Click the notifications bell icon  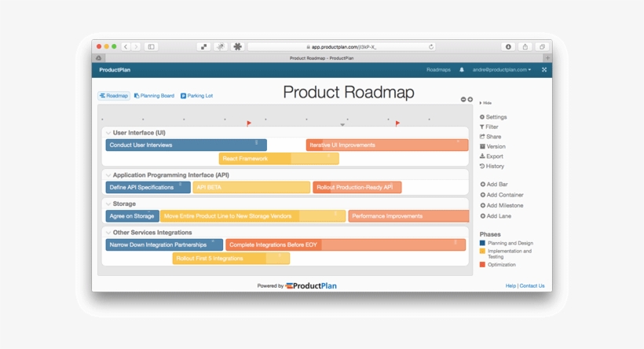pos(462,70)
